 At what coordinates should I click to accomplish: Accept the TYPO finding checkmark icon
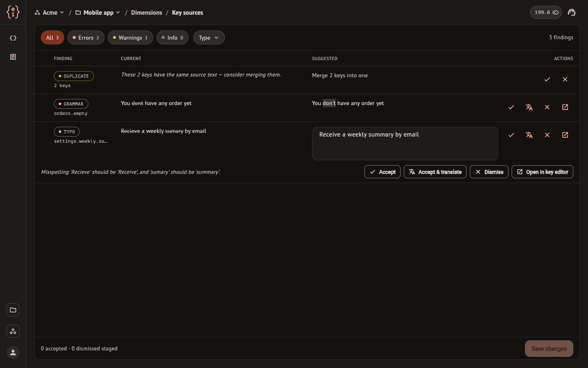click(511, 135)
